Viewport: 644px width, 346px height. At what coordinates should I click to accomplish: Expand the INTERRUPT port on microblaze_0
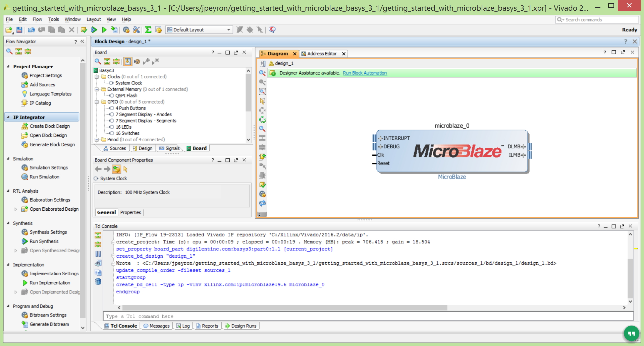coord(380,138)
